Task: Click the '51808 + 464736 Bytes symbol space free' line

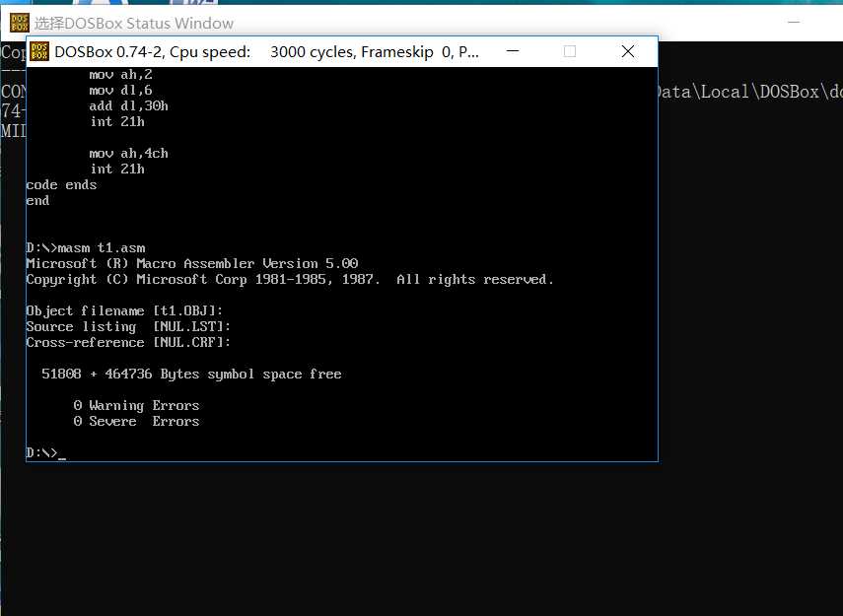Action: point(191,375)
